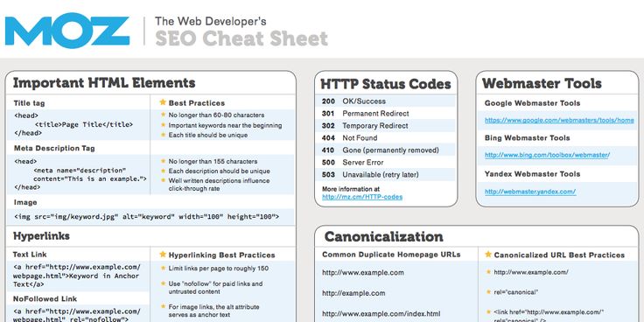Click star bullet for 'No longer than 155 characters'
Image resolution: width=644 pixels, height=322 pixels.
coord(163,161)
